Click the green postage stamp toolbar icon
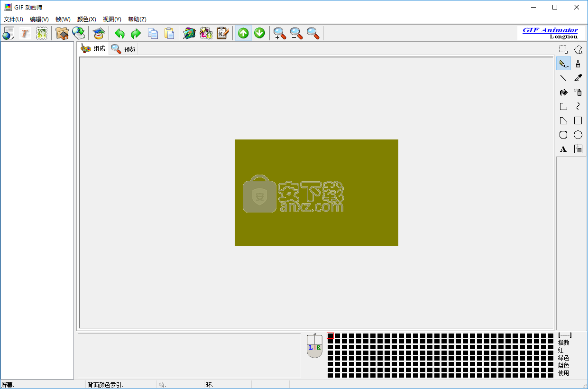588x389 pixels. (42, 33)
